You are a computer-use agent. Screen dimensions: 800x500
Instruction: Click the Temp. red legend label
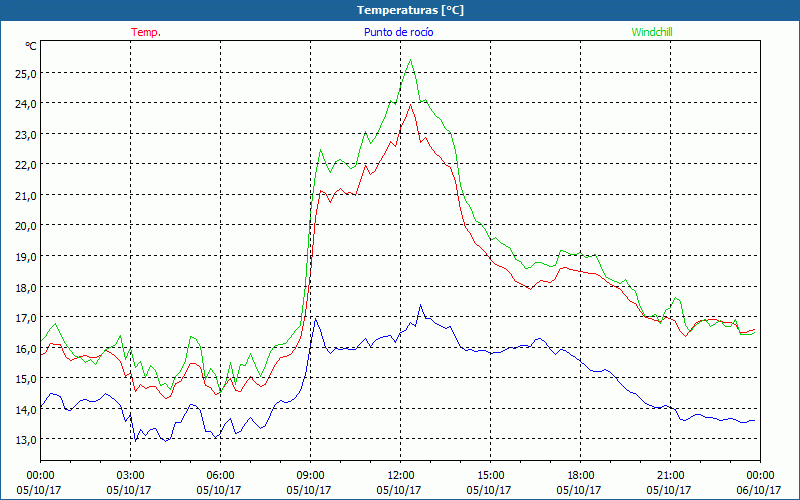click(146, 32)
